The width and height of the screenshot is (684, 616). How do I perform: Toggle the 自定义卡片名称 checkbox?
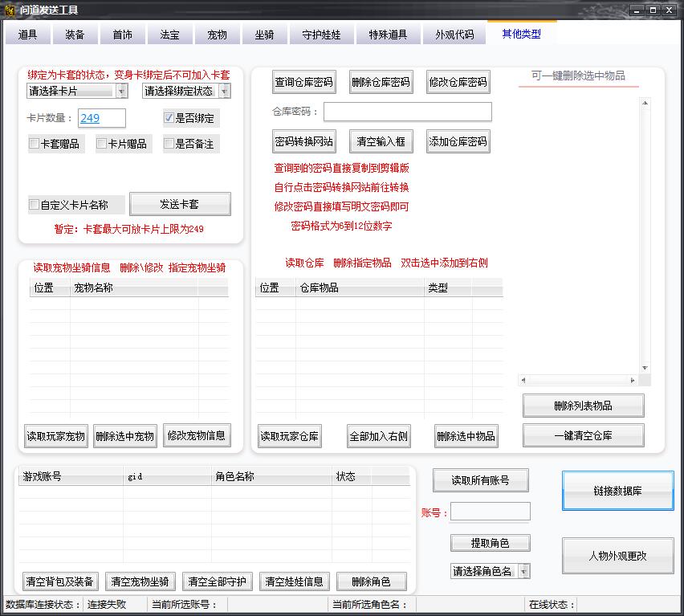pos(34,205)
